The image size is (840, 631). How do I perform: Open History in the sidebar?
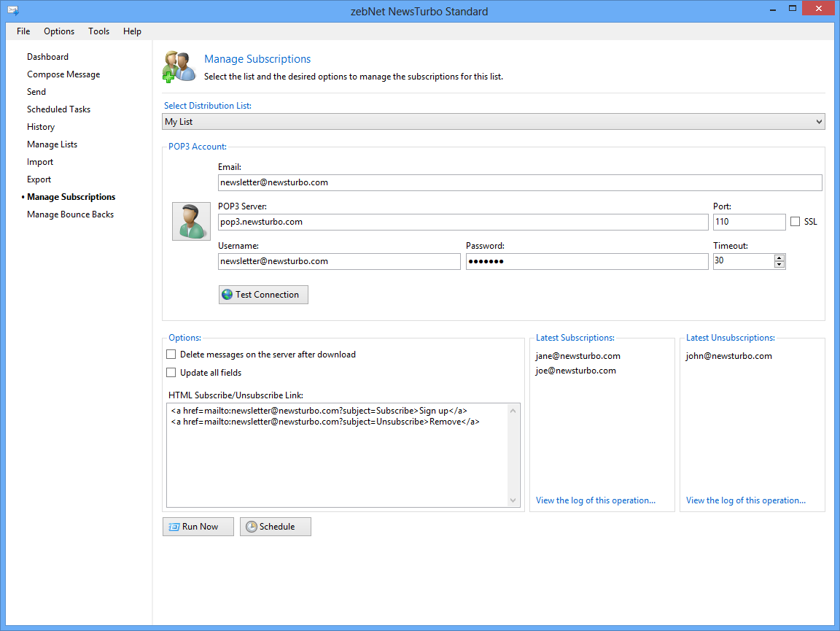point(41,127)
